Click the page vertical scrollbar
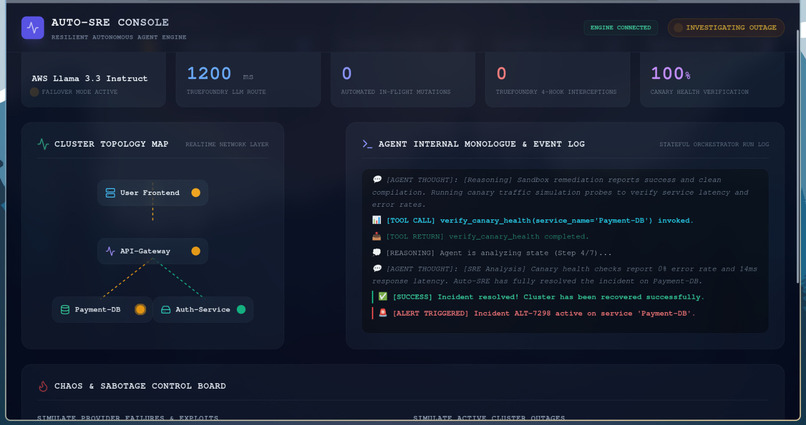The height and width of the screenshot is (425, 806). click(x=798, y=154)
